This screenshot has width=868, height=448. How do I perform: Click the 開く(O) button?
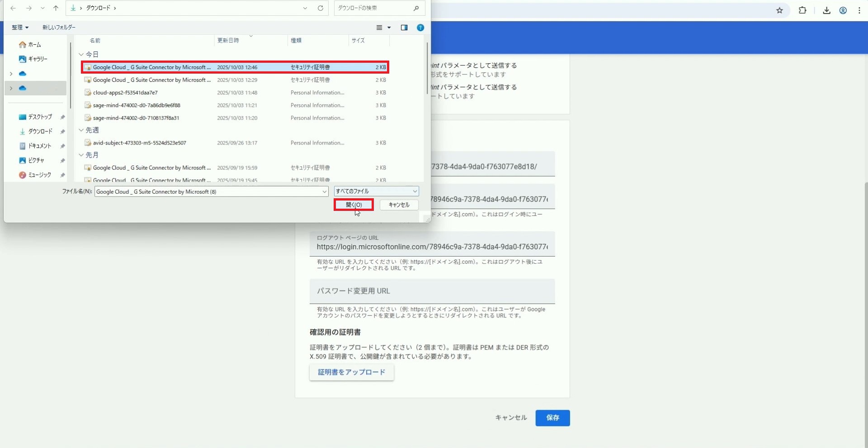point(354,205)
